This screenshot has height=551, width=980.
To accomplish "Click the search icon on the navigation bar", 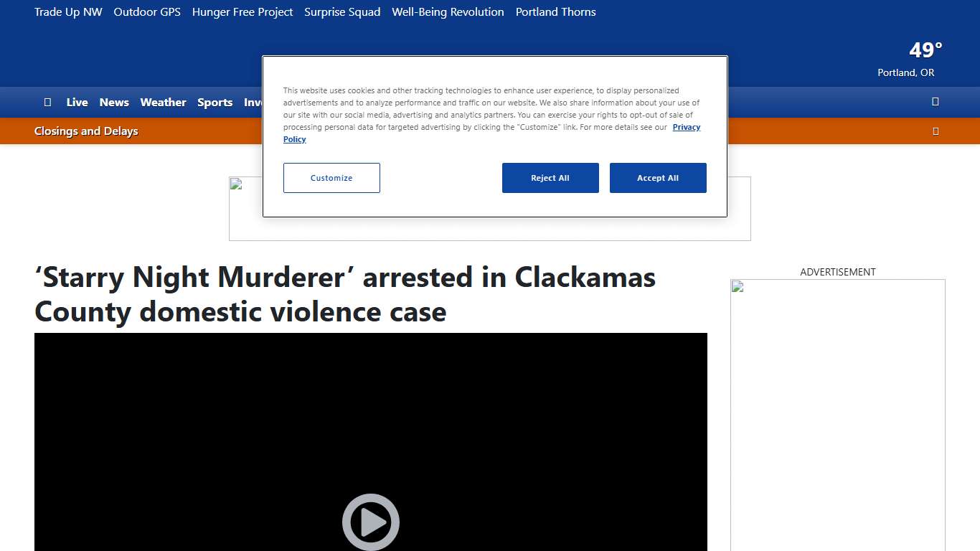I will [x=935, y=102].
